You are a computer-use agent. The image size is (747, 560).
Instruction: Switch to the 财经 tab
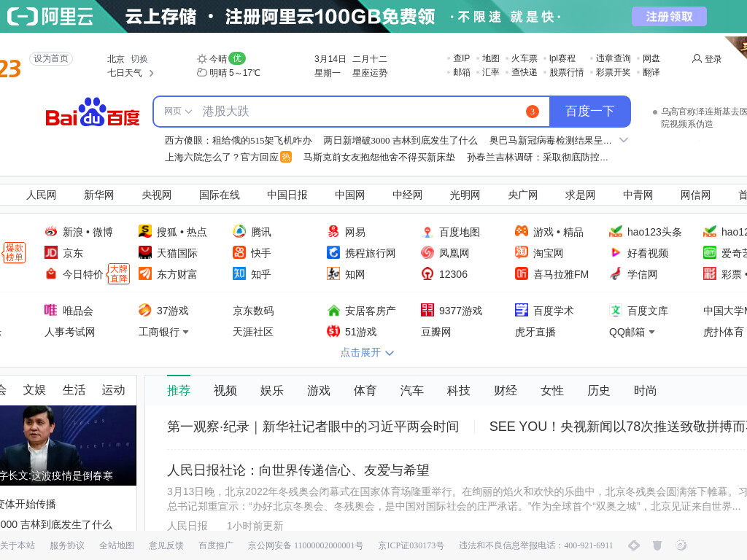tap(506, 391)
